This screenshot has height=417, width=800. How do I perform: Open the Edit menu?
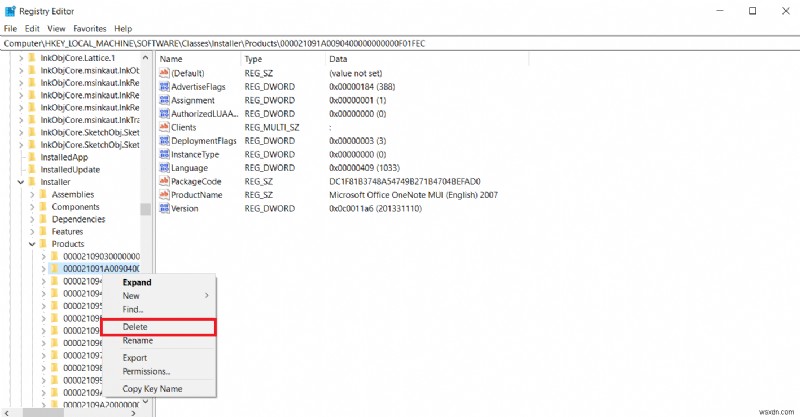click(32, 29)
